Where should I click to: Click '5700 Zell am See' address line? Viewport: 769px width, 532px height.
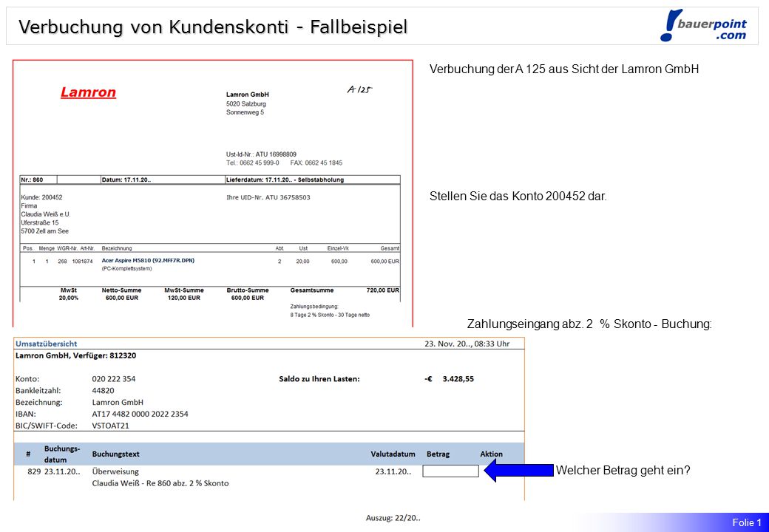[44, 231]
